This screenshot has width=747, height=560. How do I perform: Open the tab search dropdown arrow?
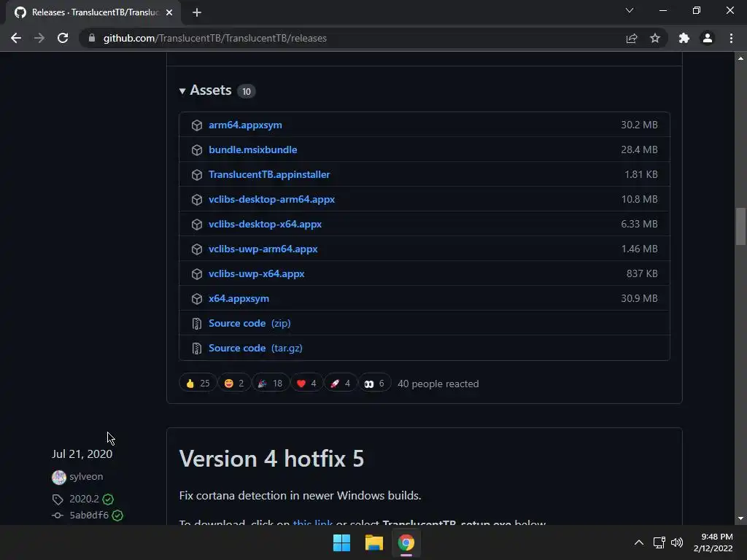tap(630, 10)
